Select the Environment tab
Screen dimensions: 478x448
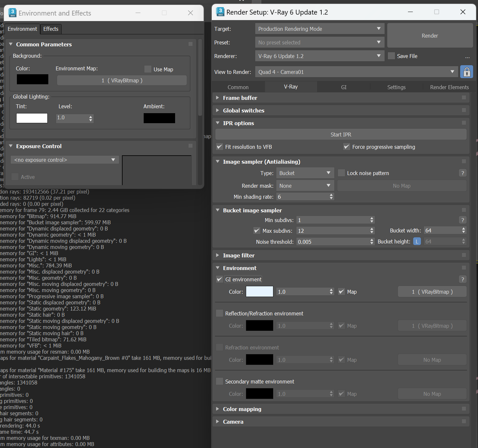click(22, 29)
